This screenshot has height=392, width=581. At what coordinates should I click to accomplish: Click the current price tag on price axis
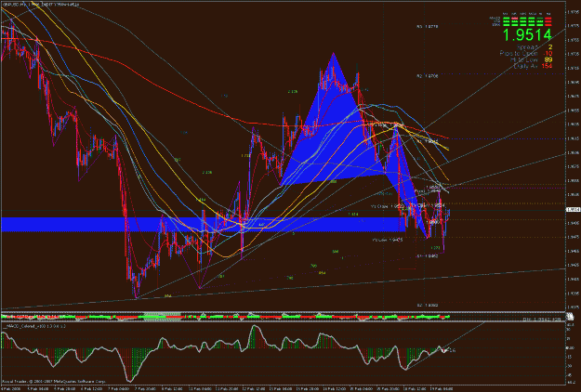573,210
